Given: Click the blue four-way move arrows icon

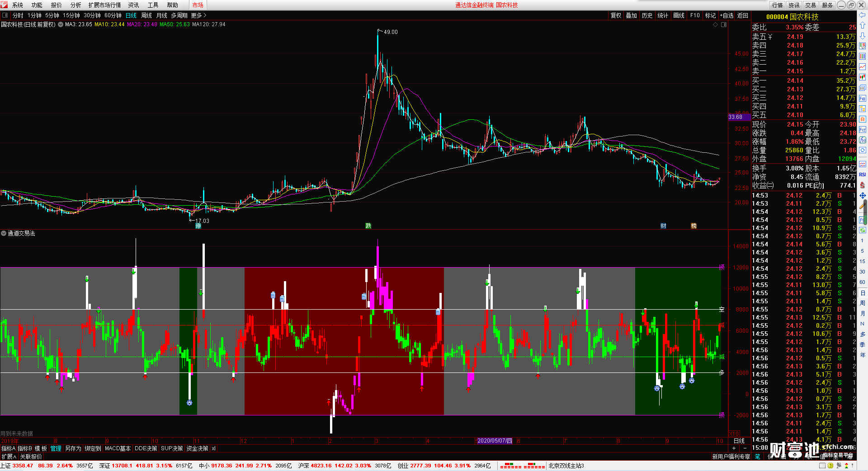Looking at the screenshot, I should [863, 195].
